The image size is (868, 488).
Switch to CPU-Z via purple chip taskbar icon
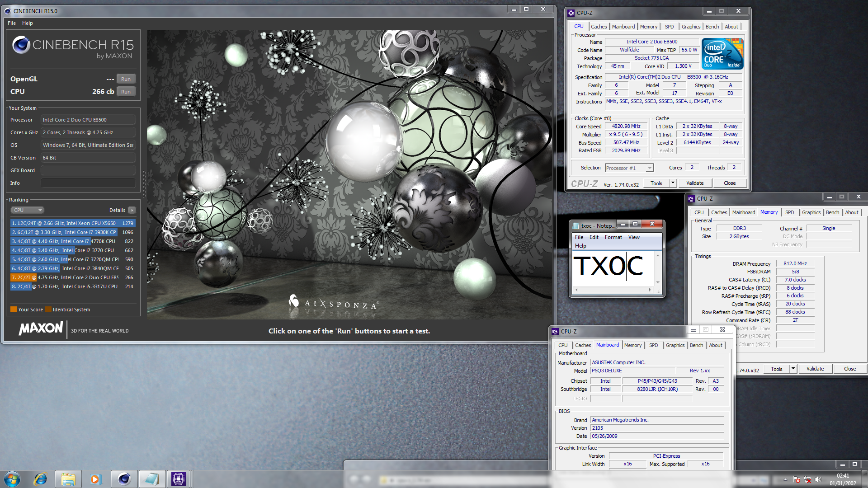(179, 479)
